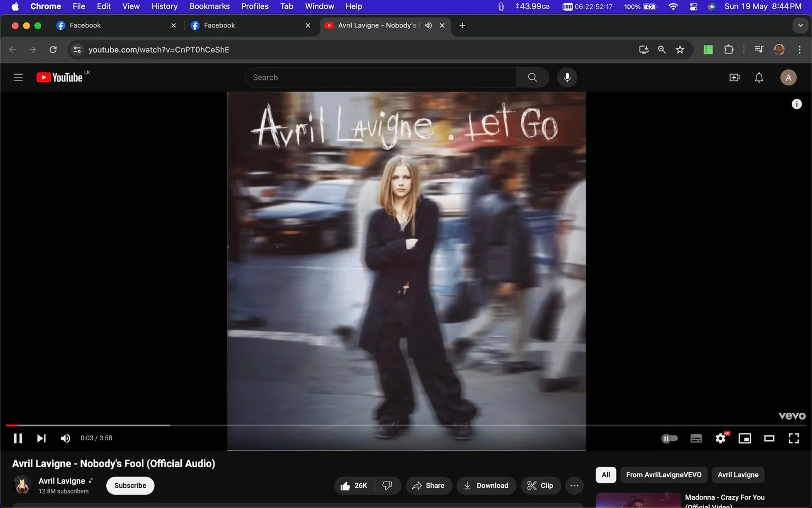Open the Profiles menu
812x508 pixels.
[x=255, y=6]
